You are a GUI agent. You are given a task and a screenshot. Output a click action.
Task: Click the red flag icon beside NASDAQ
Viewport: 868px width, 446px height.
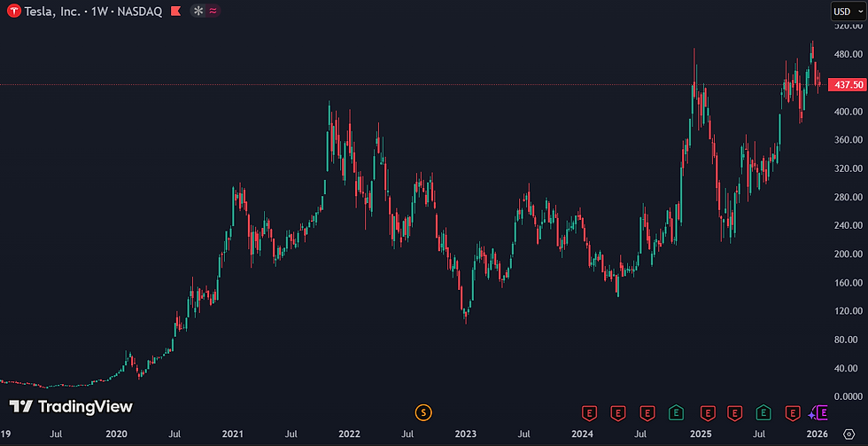click(176, 11)
